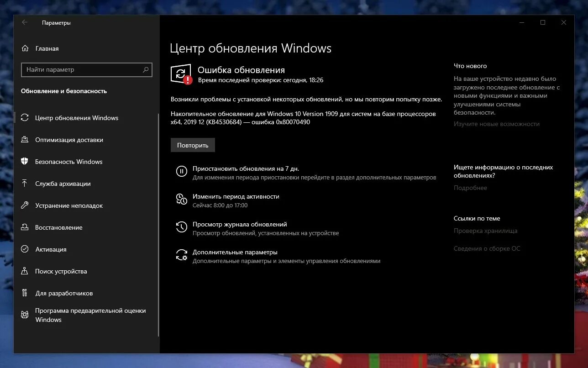Click the sidebar vertical scrollbar
Image resolution: width=588 pixels, height=368 pixels.
(158, 225)
